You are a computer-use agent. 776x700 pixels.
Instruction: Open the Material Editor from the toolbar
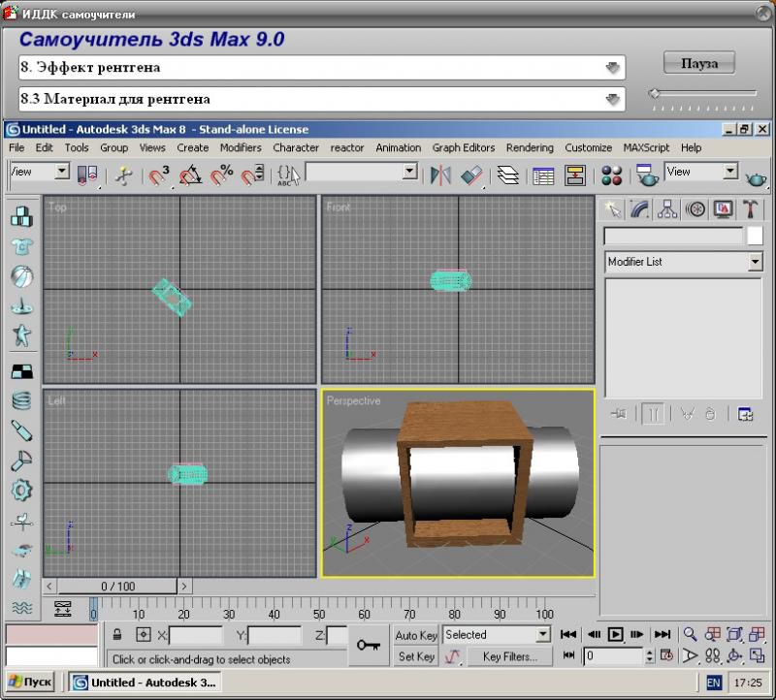click(x=611, y=175)
